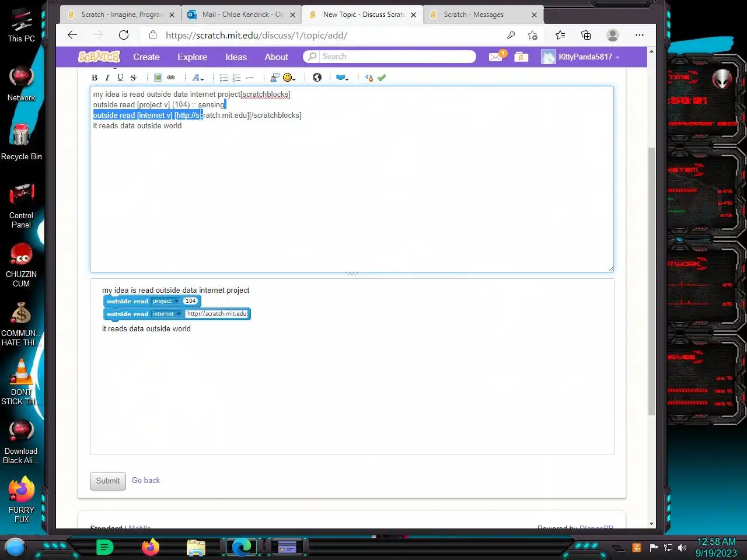Image resolution: width=747 pixels, height=560 pixels.
Task: Click the password key icon in the address bar
Action: click(x=511, y=35)
